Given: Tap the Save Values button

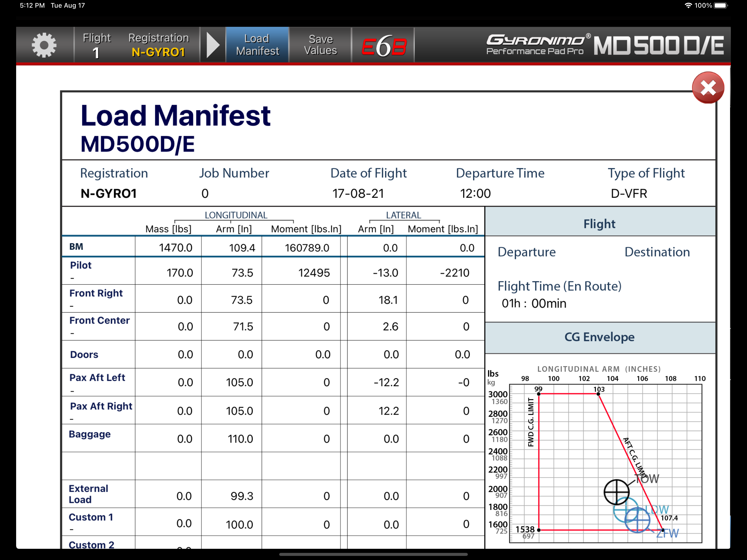Looking at the screenshot, I should pos(320,45).
